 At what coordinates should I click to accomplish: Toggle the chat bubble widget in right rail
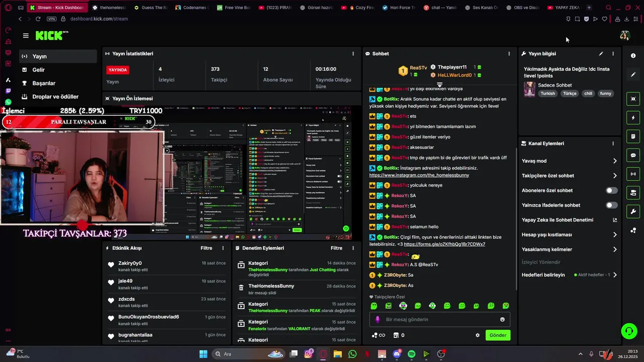(x=633, y=155)
